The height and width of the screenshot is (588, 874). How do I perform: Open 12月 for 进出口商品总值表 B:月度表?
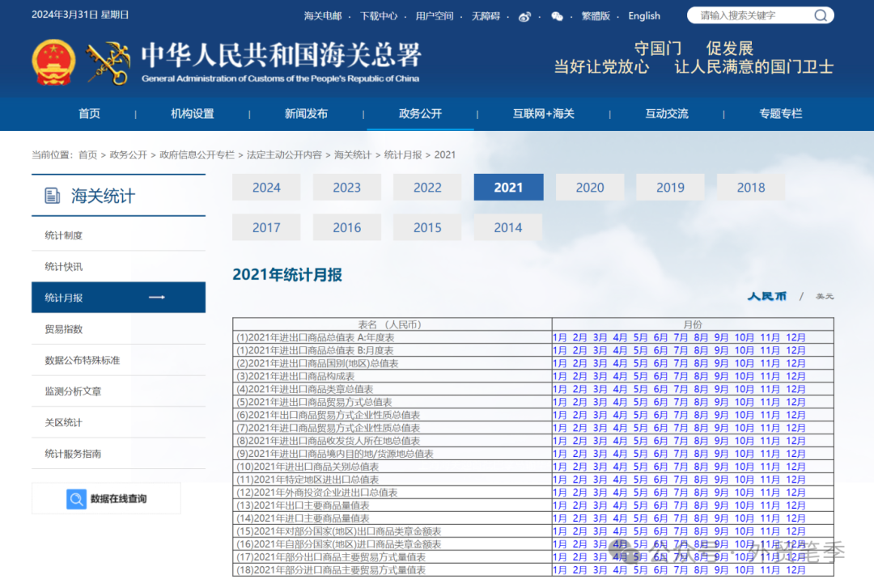796,350
